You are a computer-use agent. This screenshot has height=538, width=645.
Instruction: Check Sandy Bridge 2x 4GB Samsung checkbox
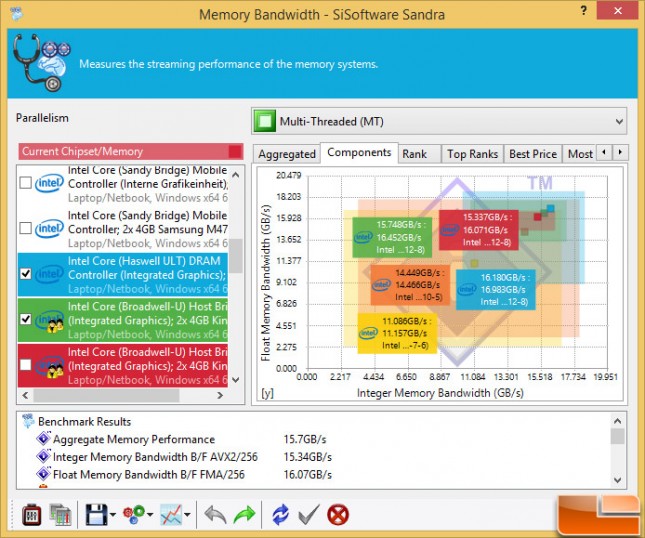point(26,228)
